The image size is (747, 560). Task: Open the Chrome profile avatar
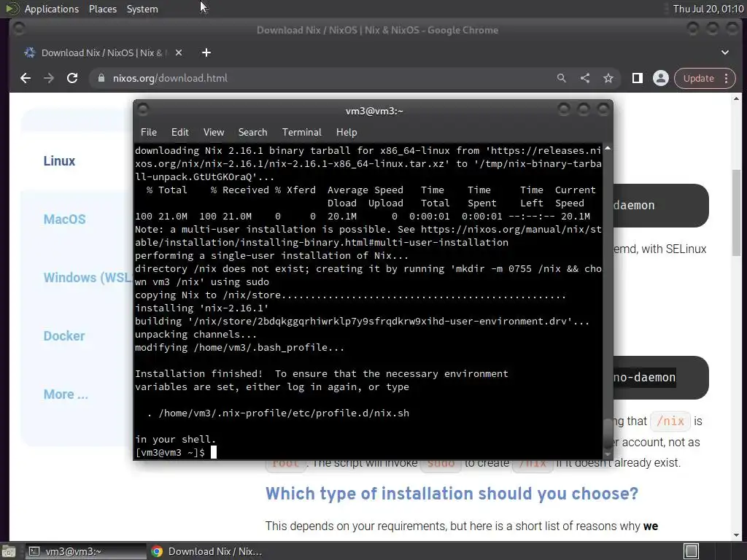click(661, 78)
